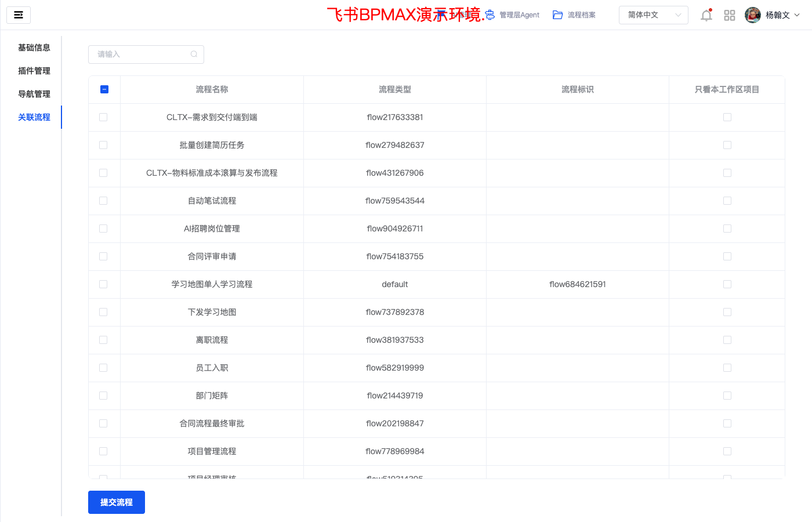Select the row checkbox for 批量创建简历任务
Viewport: 812px width, 522px height.
(103, 145)
